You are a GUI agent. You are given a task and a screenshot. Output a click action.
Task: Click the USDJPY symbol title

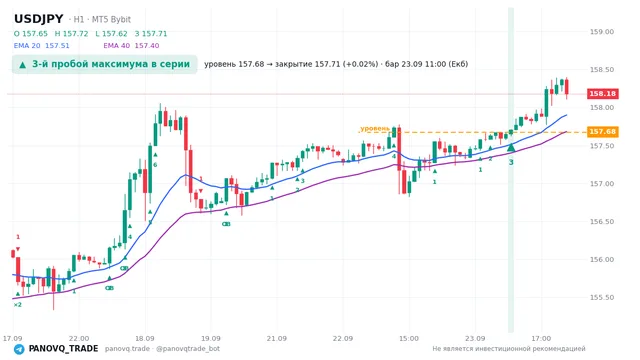point(39,19)
